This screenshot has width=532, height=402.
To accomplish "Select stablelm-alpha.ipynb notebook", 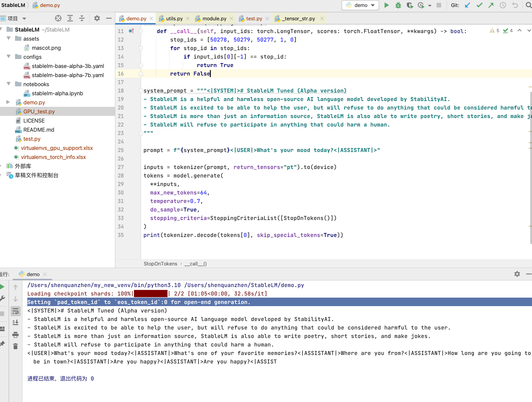I will coord(57,93).
